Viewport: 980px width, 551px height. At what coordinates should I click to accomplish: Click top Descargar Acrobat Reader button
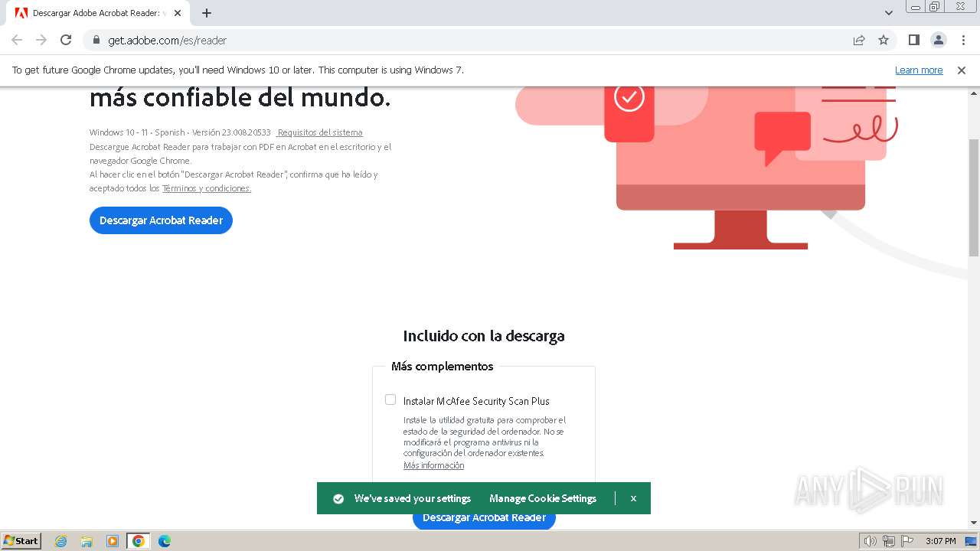click(161, 220)
